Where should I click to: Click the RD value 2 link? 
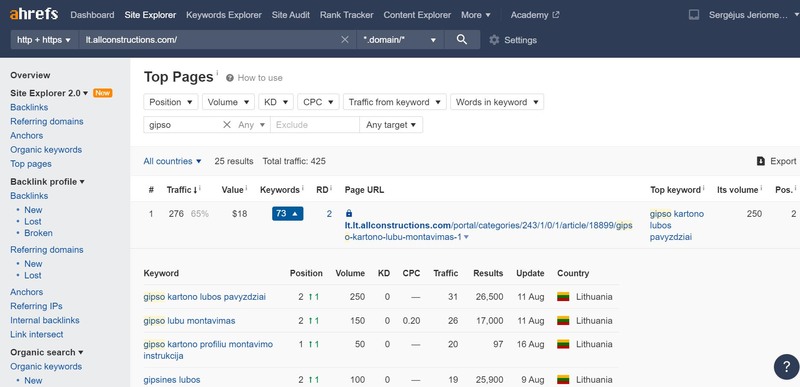(329, 214)
